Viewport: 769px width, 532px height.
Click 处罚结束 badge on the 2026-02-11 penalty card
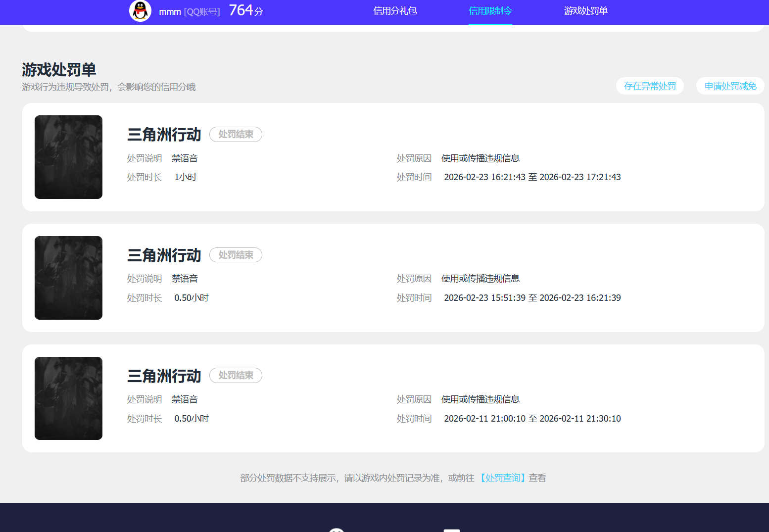click(236, 376)
